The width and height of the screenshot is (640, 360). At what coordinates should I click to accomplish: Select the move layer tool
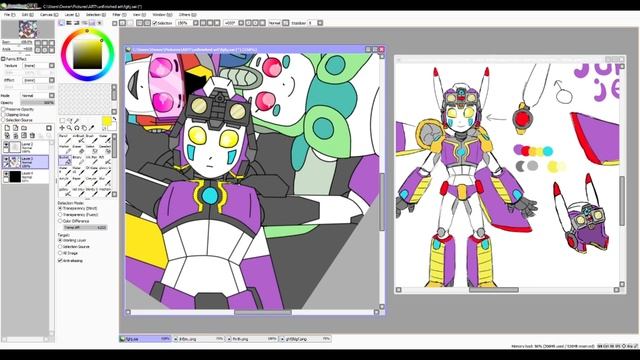pos(62,128)
